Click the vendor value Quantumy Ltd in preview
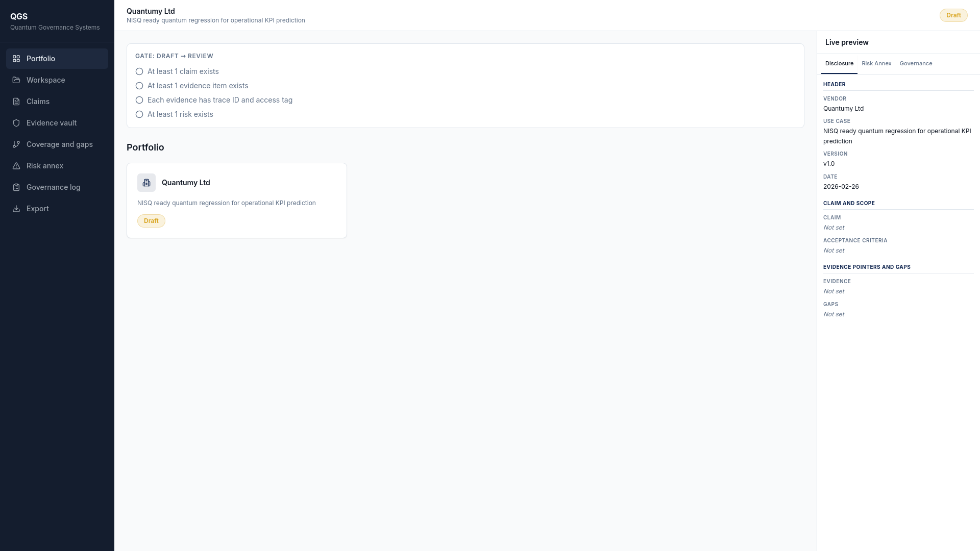 point(843,109)
